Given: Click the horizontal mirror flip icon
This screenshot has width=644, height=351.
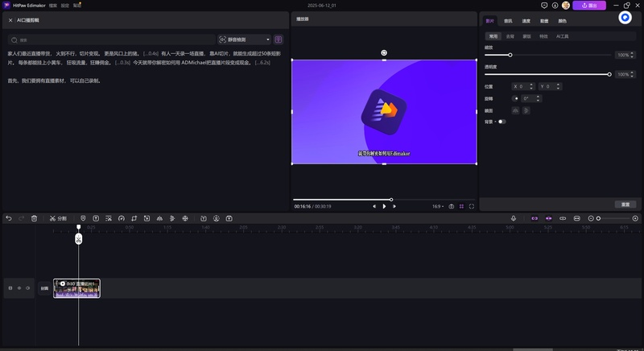Looking at the screenshot, I should pyautogui.click(x=515, y=110).
